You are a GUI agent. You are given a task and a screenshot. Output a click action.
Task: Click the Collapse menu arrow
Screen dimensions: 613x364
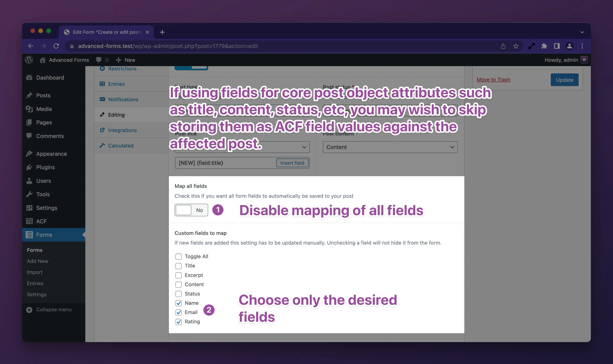point(29,310)
